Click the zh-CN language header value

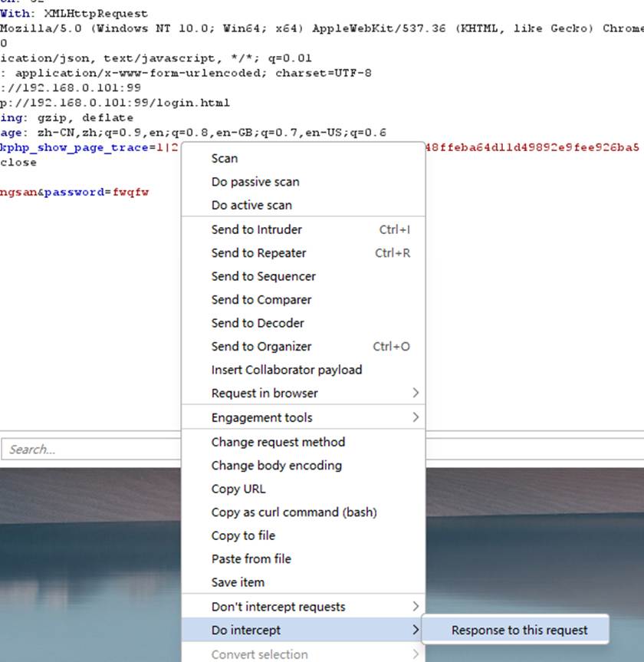click(x=212, y=133)
